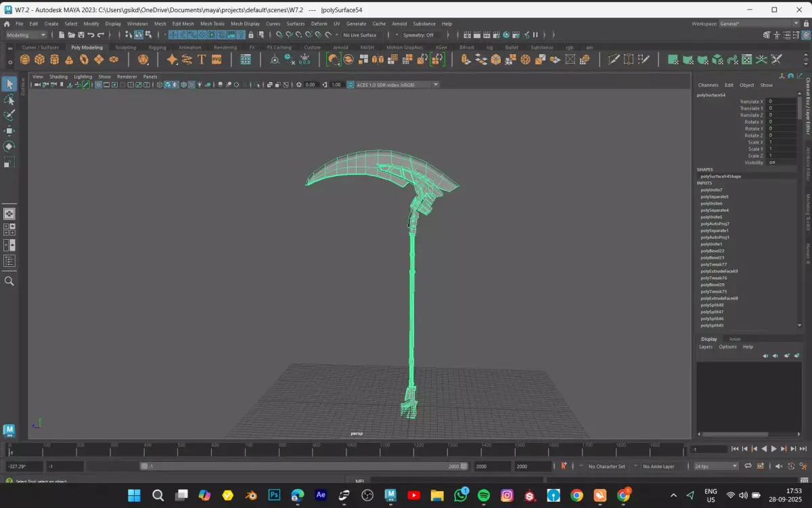Activate the Move tool in toolbox

9,131
